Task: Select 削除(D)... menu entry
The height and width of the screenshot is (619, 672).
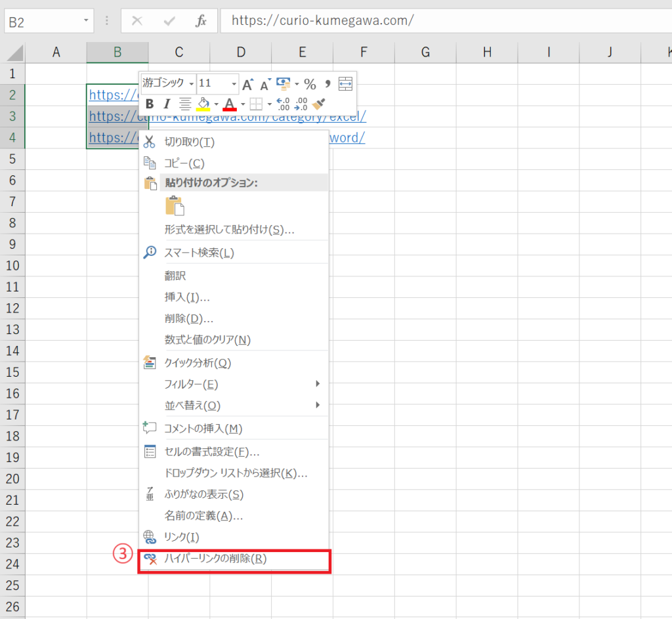Action: (234, 318)
